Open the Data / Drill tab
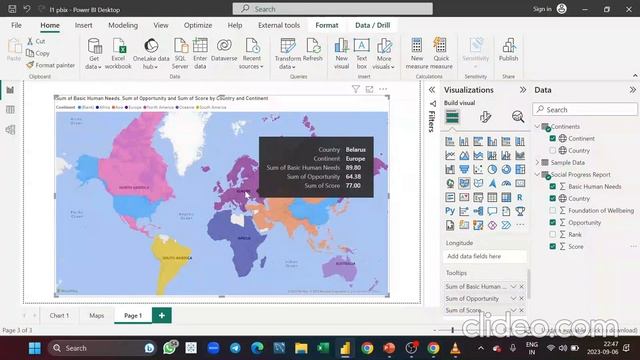640x360 pixels. click(x=372, y=25)
